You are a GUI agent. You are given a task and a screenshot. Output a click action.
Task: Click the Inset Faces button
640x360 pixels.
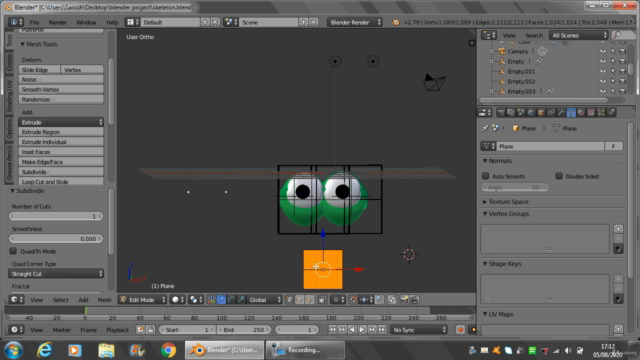tap(60, 152)
